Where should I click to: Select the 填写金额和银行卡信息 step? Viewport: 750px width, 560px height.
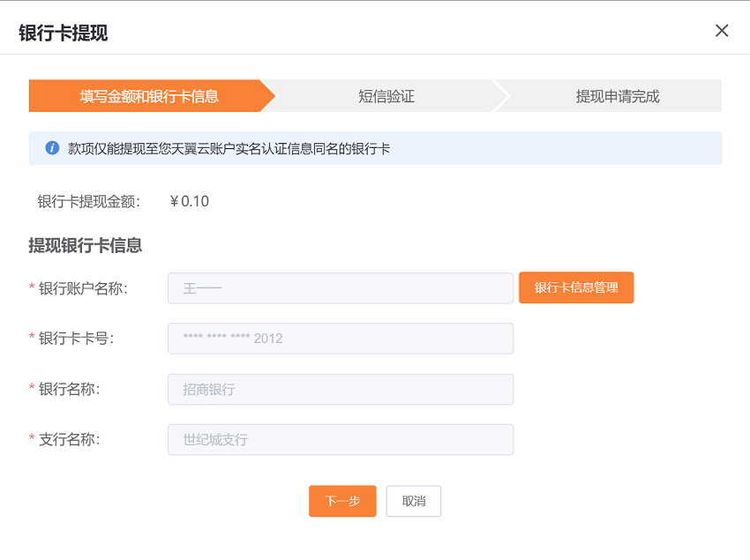click(149, 96)
